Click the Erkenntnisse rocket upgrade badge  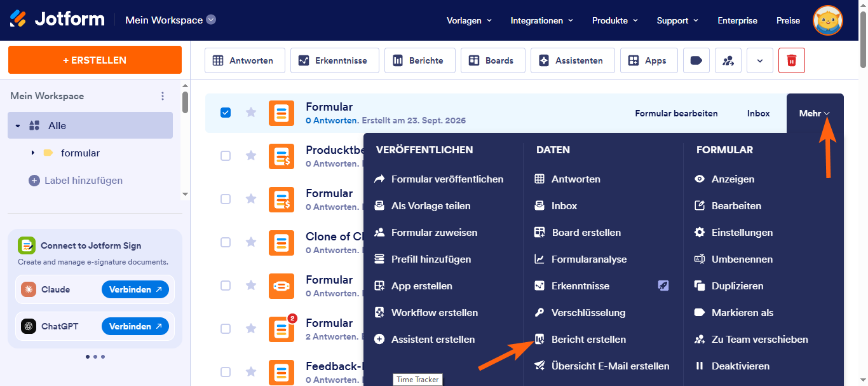point(663,286)
